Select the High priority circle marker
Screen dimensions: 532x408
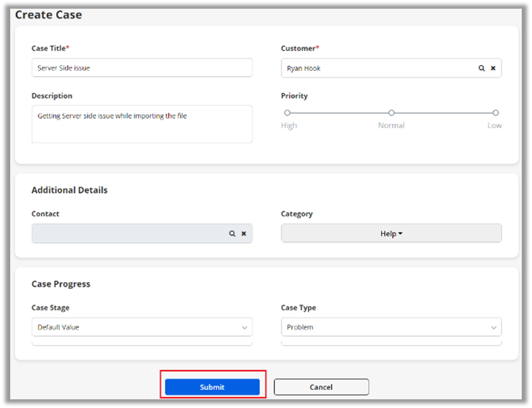click(x=287, y=112)
